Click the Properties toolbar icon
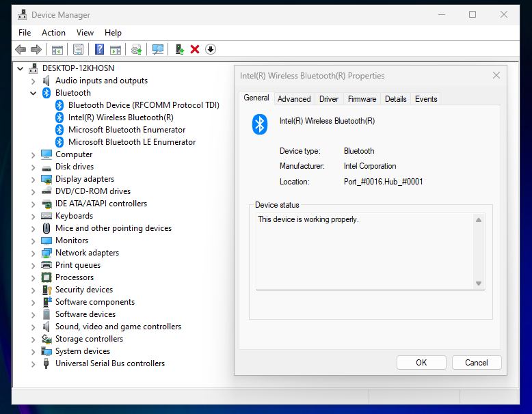Viewport: 532px width, 414px height. (79, 49)
